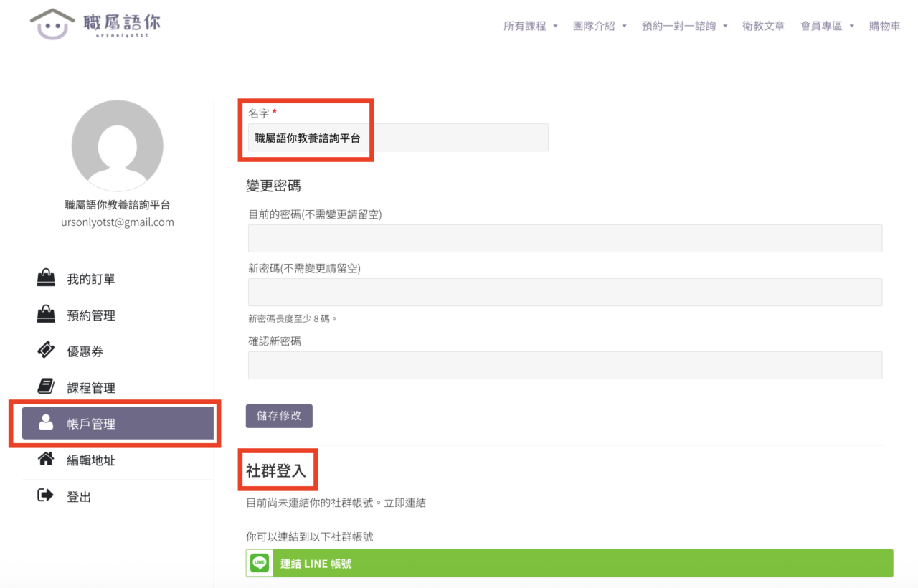Viewport: 918px width, 588px height.
Task: Open the 會員專區 dropdown menu
Action: pyautogui.click(x=827, y=26)
